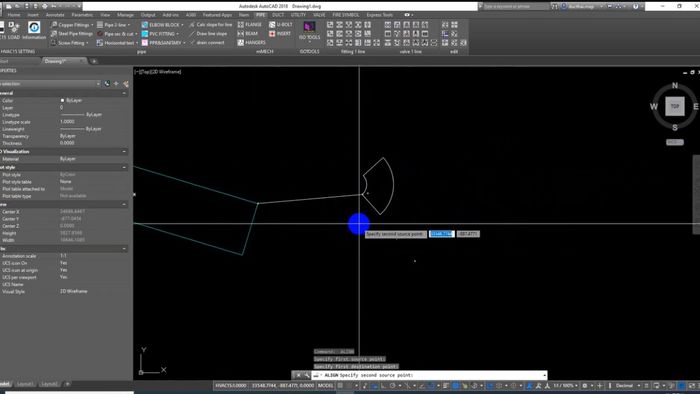Switch to the Insert ribbon tab
The width and height of the screenshot is (700, 394).
(x=33, y=15)
